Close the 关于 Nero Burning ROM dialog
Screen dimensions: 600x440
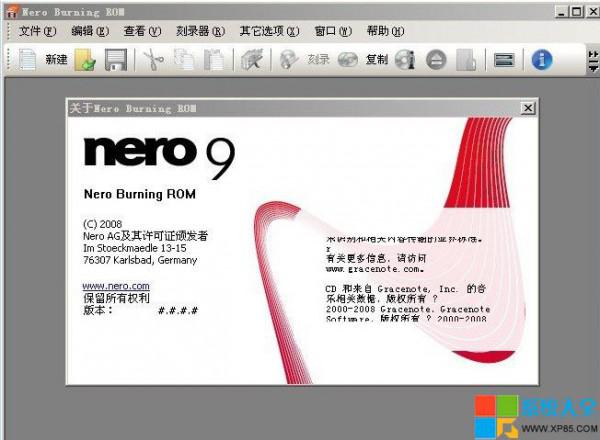527,108
